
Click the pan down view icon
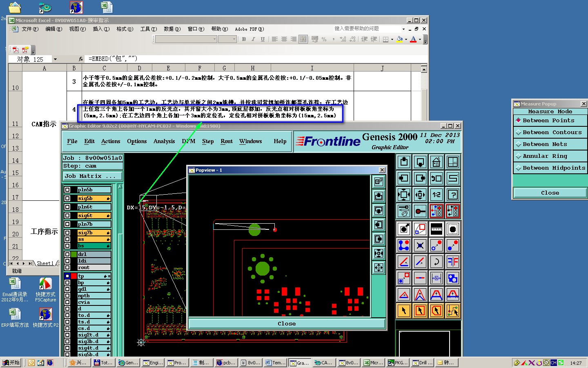pyautogui.click(x=420, y=162)
